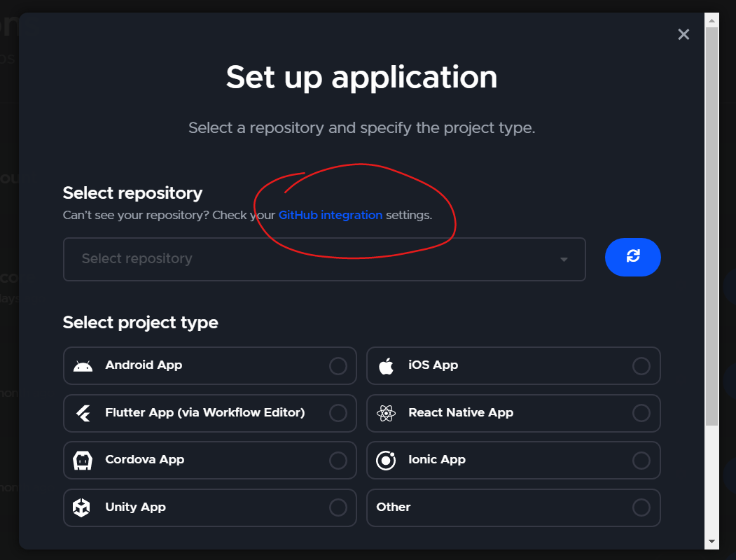Refresh the repository list with the sync button
The height and width of the screenshot is (560, 736).
tap(632, 257)
